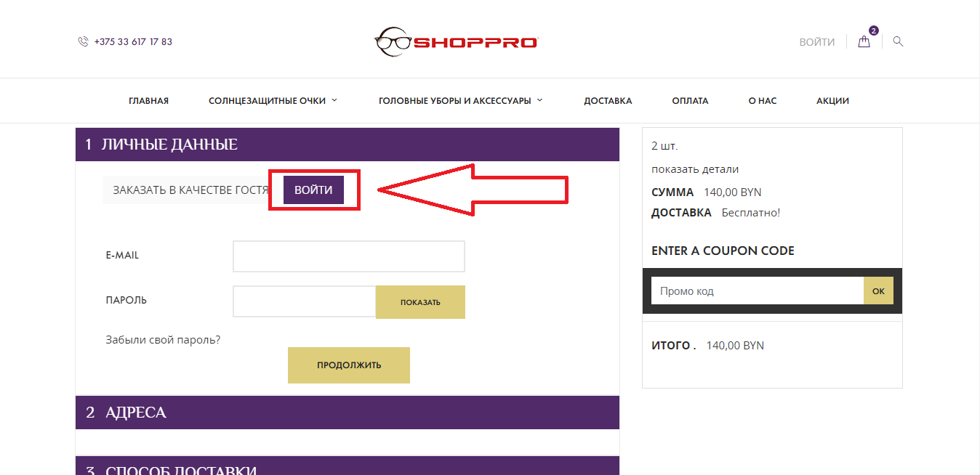Click the Забыли свой пароль link
Viewport: 980px width, 475px height.
[x=163, y=339]
